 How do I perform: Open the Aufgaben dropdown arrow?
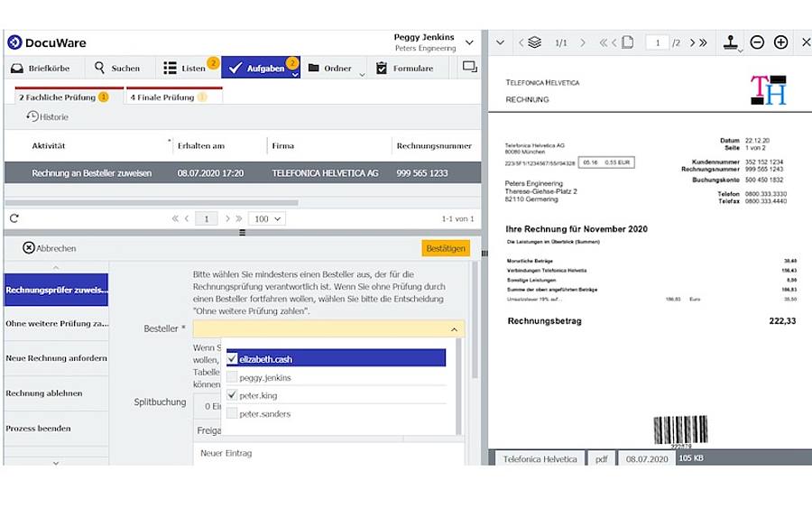pos(295,75)
